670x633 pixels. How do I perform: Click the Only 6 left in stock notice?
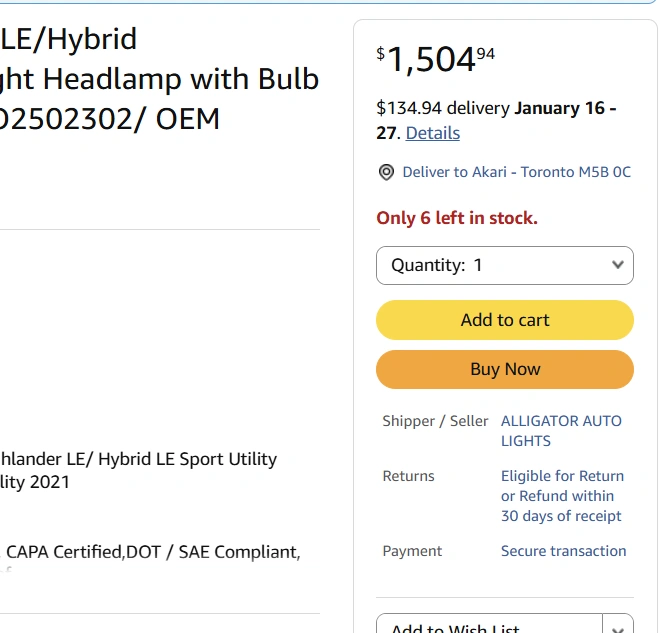[x=456, y=218]
